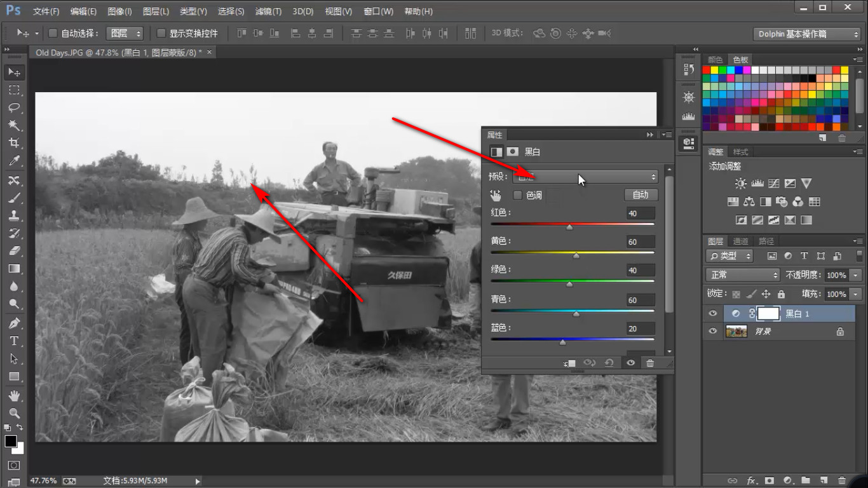Select the Zoom tool in toolbar
The height and width of the screenshot is (488, 868).
click(14, 414)
